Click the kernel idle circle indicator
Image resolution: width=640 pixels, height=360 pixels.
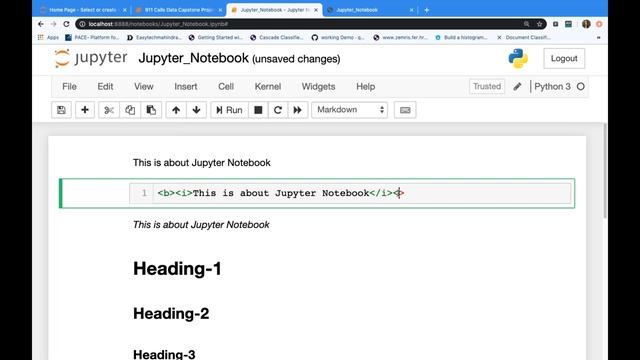tap(581, 87)
